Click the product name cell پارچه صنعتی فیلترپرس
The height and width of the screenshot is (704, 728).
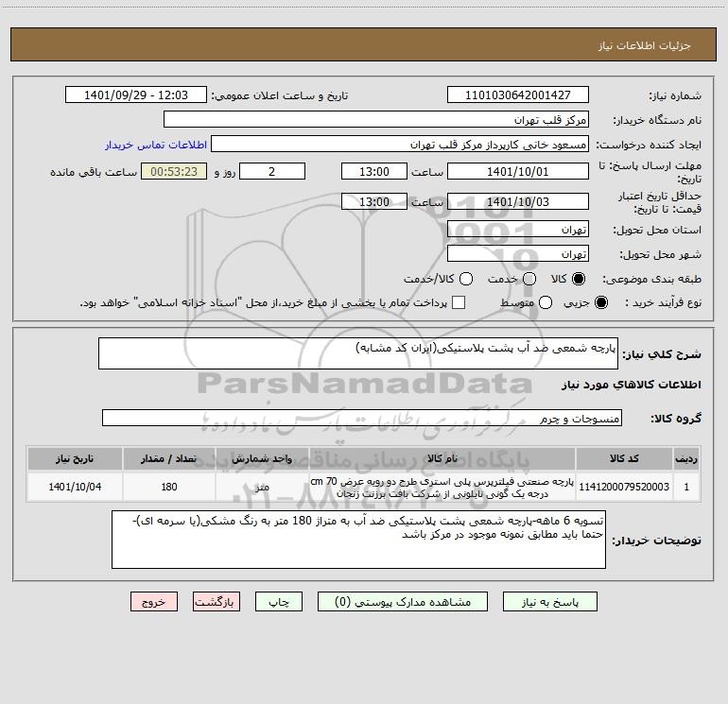coord(442,487)
